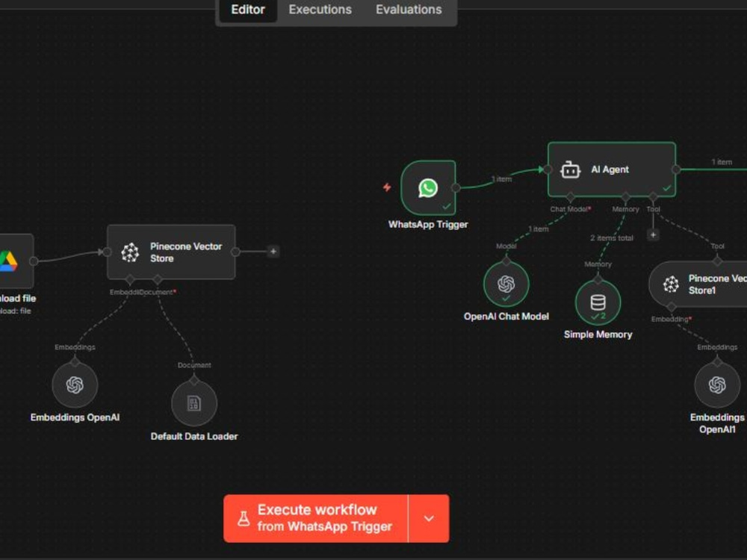Click the 'WhatsApp Trigger' node label
This screenshot has width=747, height=560.
(x=428, y=224)
